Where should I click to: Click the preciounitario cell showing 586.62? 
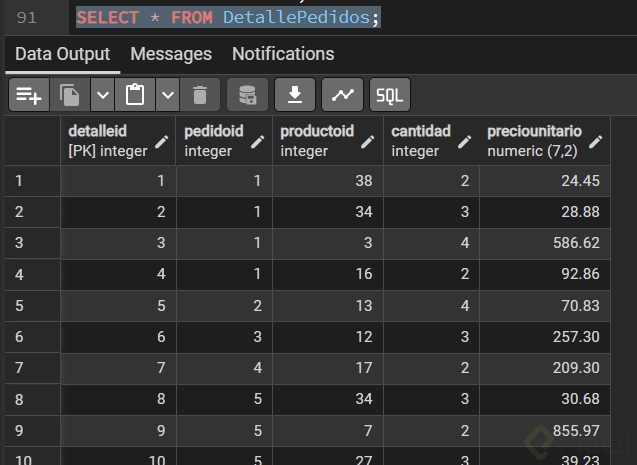click(545, 243)
